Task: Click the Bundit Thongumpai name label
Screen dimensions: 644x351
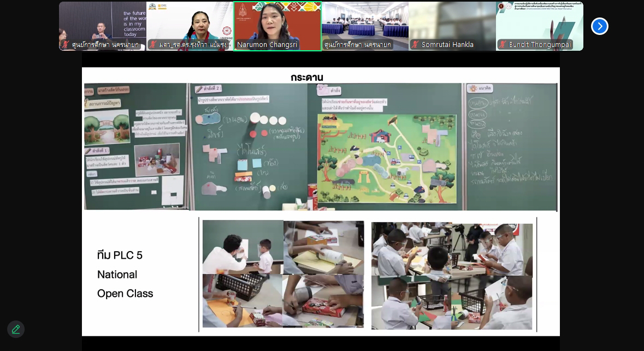Action: tap(539, 45)
